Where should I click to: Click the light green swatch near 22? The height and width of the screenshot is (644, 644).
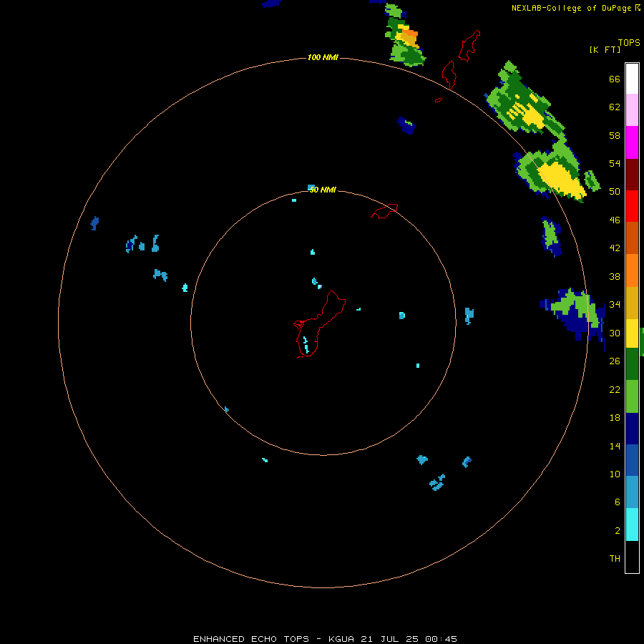point(632,396)
